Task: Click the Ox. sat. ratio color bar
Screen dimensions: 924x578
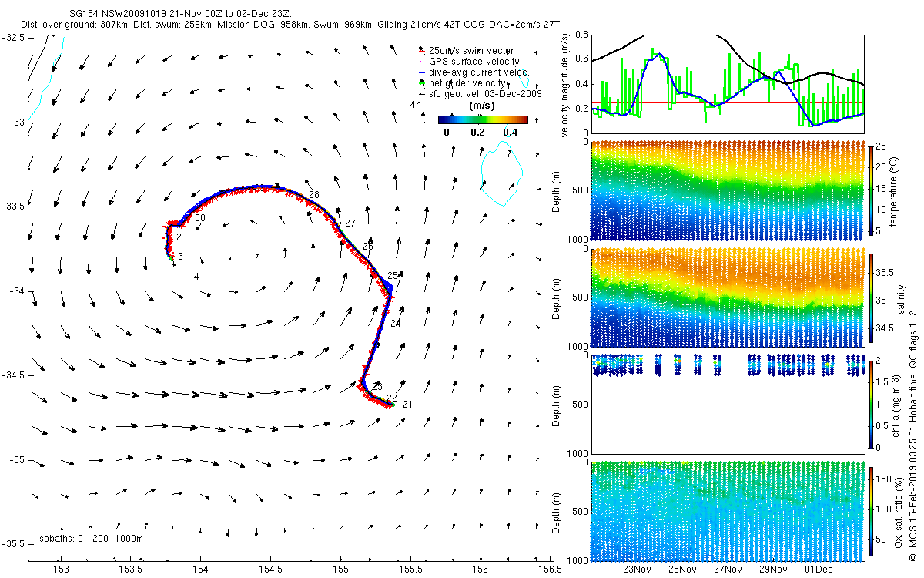Action: (x=872, y=509)
